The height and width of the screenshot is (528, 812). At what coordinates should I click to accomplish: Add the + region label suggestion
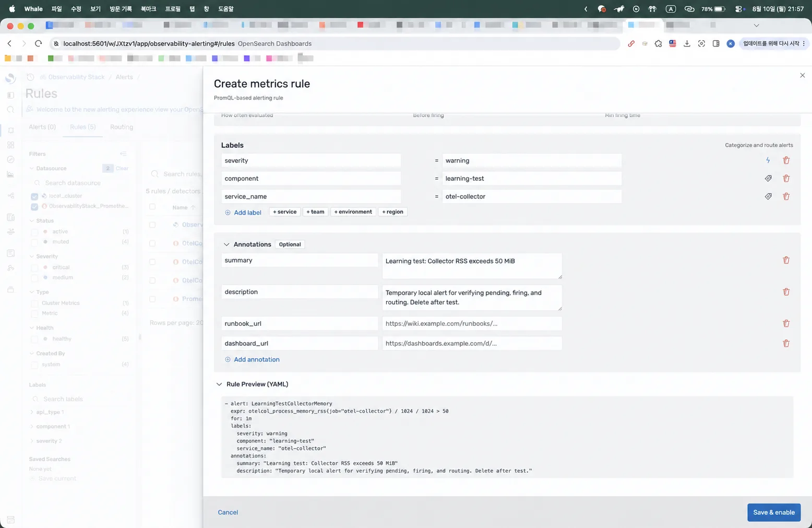392,212
